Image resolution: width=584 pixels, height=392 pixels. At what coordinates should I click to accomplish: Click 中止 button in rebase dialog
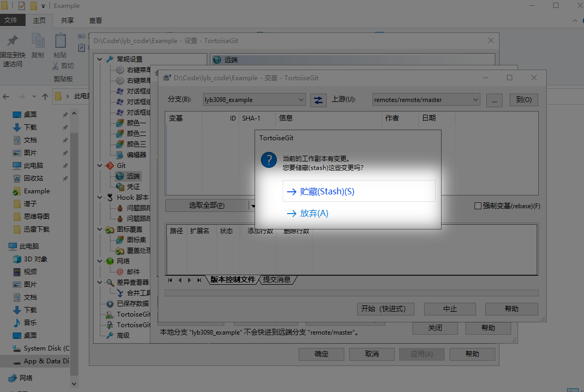pyautogui.click(x=450, y=309)
